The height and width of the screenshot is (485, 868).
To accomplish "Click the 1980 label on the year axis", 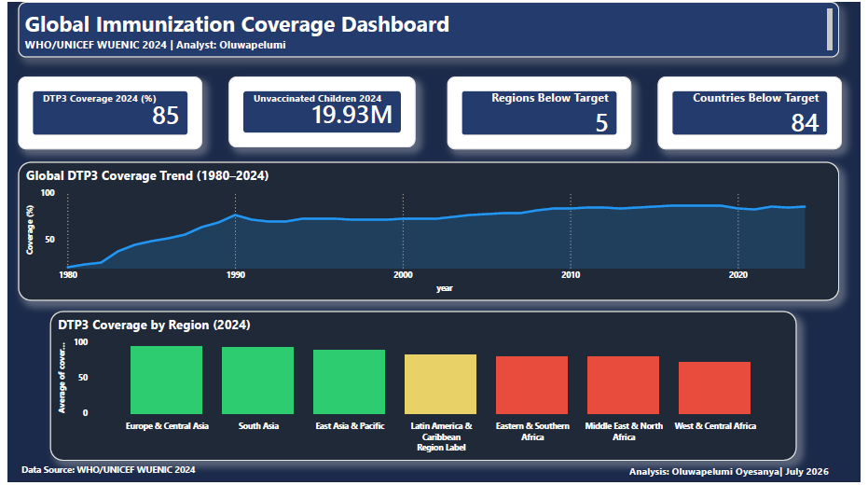I will coord(68,274).
